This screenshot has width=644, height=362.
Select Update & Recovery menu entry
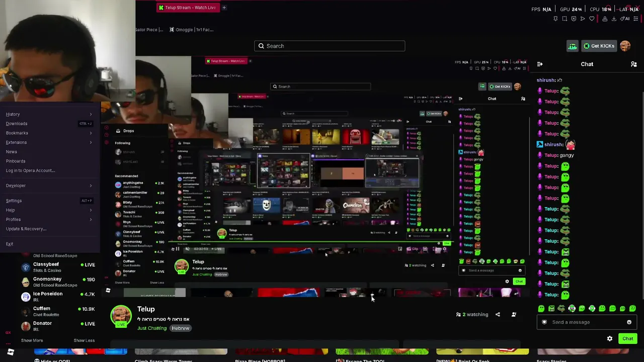click(49, 229)
